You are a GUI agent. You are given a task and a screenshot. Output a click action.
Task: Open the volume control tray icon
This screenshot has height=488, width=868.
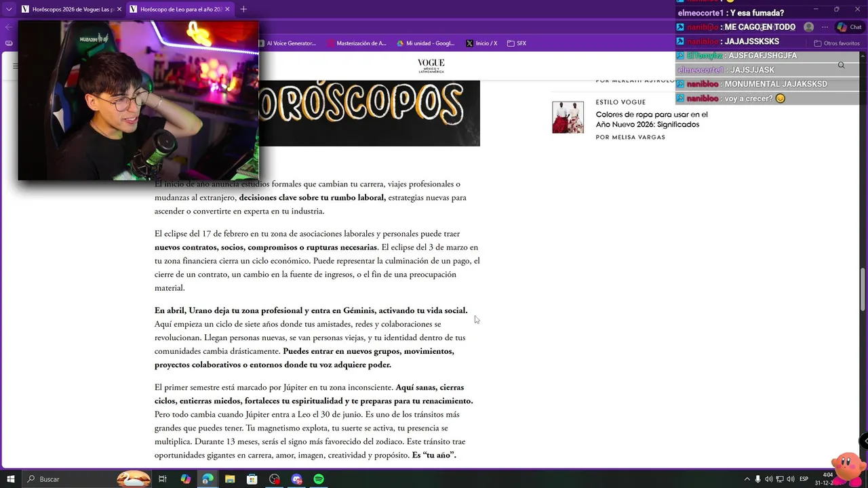click(790, 479)
